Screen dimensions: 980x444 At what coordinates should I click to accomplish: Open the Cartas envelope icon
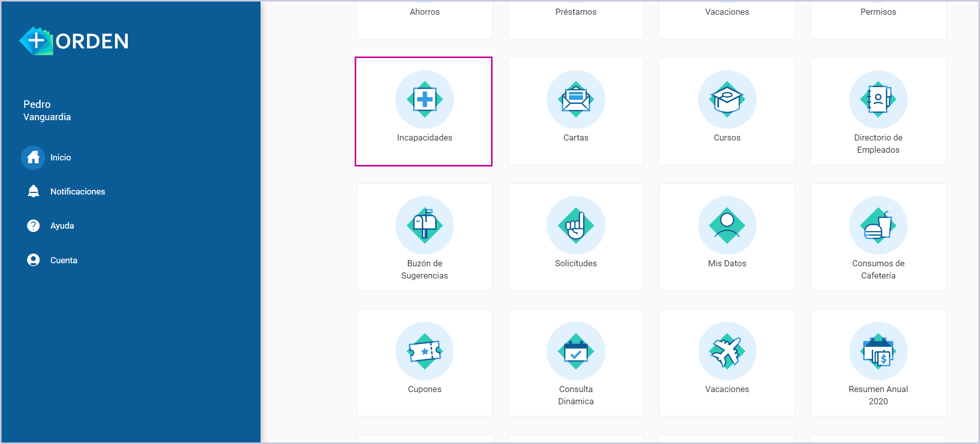[575, 99]
